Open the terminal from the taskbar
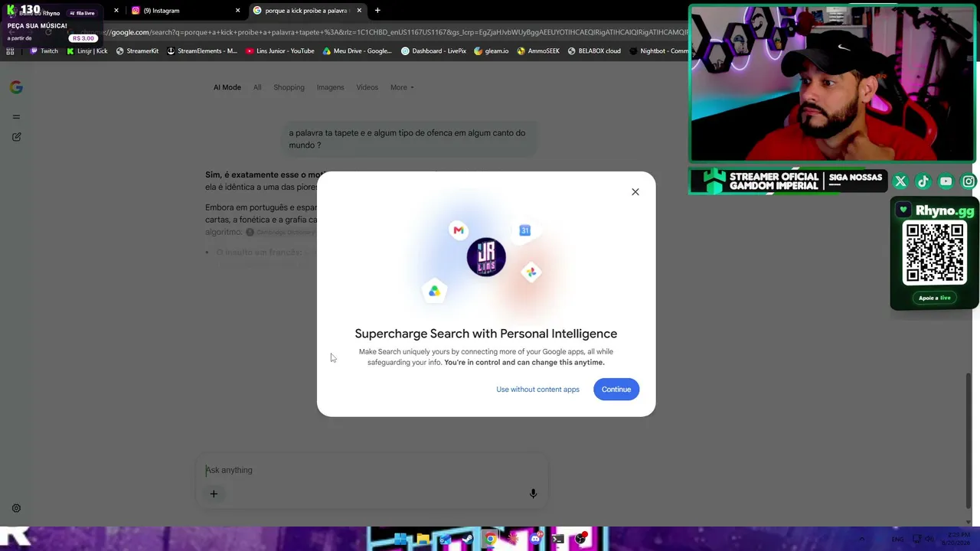 [558, 540]
